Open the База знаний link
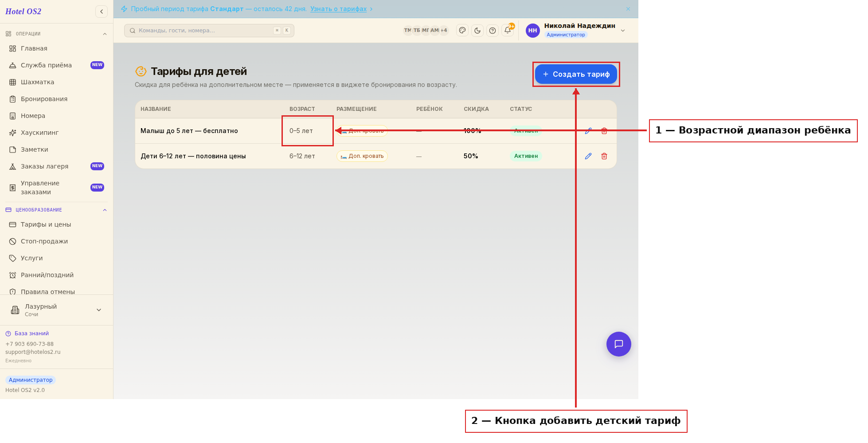The width and height of the screenshot is (868, 443). click(x=31, y=333)
